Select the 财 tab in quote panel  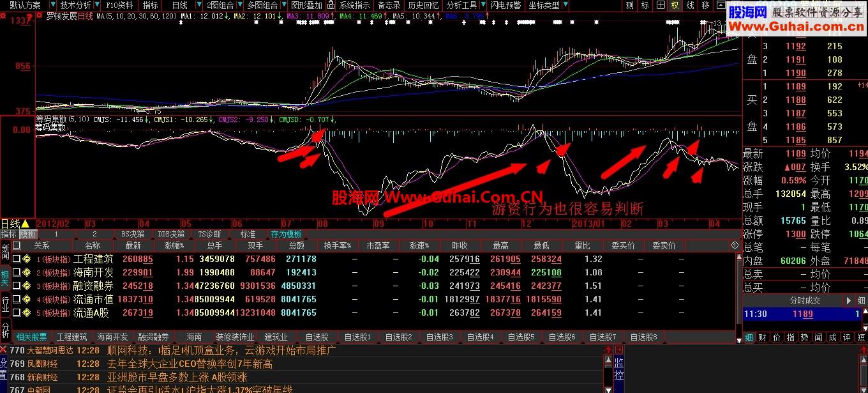tap(763, 337)
